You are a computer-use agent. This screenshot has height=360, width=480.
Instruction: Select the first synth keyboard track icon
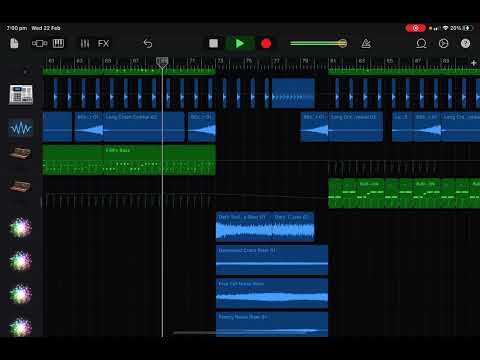(x=20, y=153)
